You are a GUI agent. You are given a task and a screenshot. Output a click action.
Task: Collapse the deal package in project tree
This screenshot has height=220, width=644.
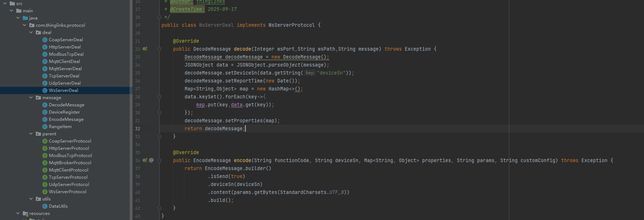(x=31, y=33)
